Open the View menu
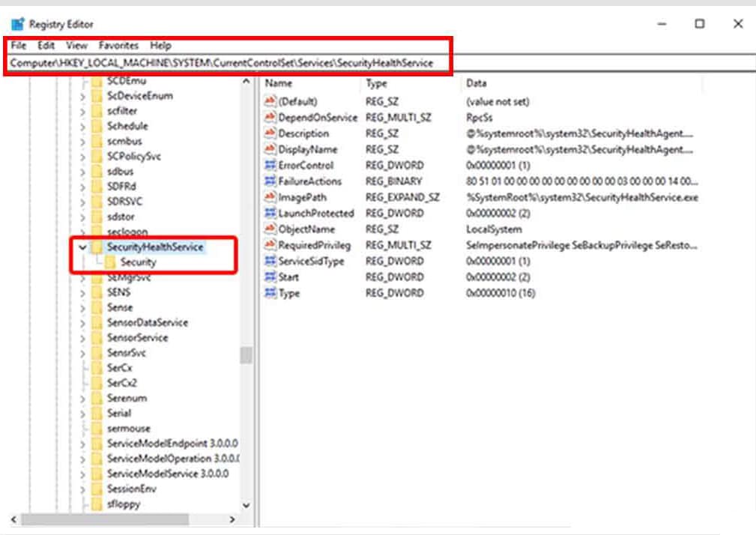 click(x=76, y=46)
